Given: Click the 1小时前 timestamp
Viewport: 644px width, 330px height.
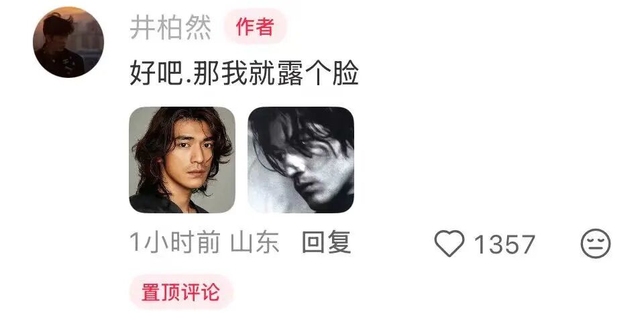Looking at the screenshot, I should [x=174, y=242].
